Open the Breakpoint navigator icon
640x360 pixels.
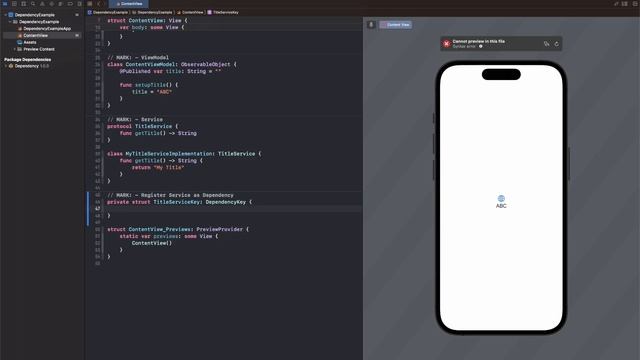click(70, 4)
